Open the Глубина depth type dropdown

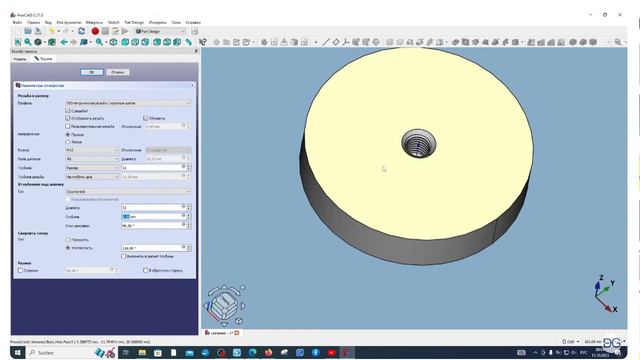(x=92, y=168)
